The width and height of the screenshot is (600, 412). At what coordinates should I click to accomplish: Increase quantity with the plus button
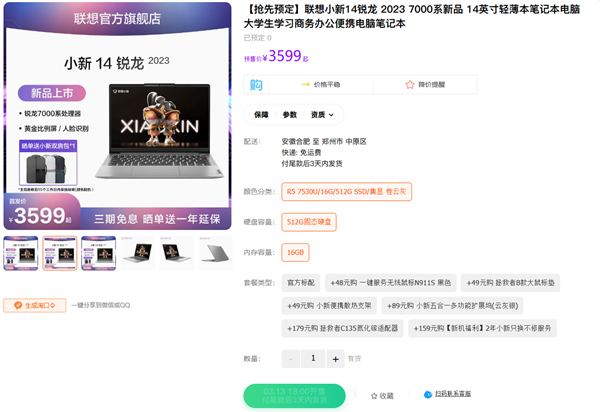click(336, 359)
